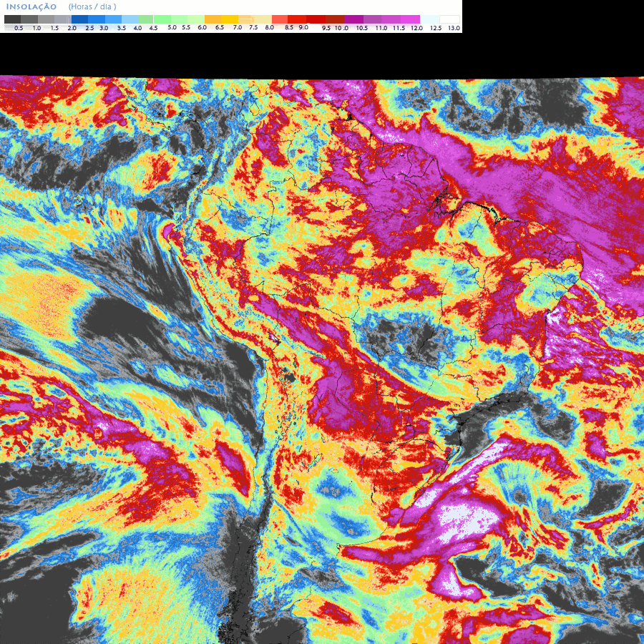Click the white swatch above 13.0

coord(449,19)
